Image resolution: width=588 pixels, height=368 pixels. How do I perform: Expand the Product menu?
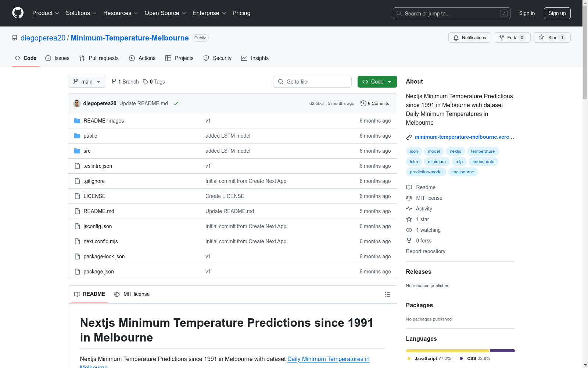point(46,13)
